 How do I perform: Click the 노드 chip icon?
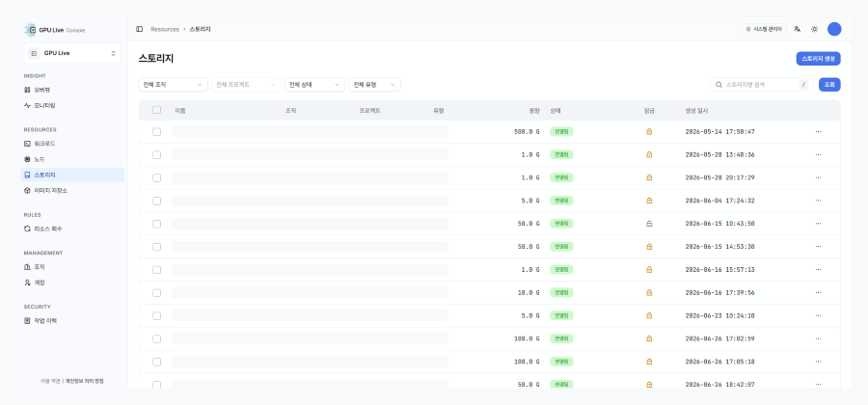28,159
